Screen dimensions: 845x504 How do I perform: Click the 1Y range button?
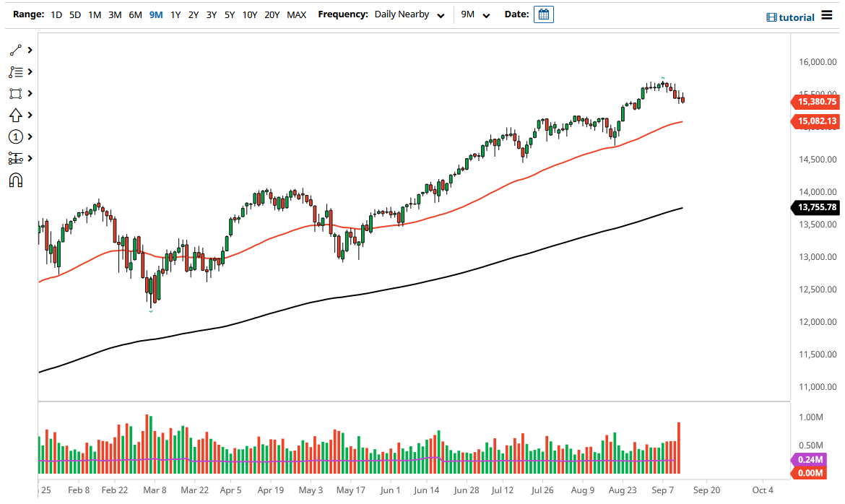coord(175,14)
